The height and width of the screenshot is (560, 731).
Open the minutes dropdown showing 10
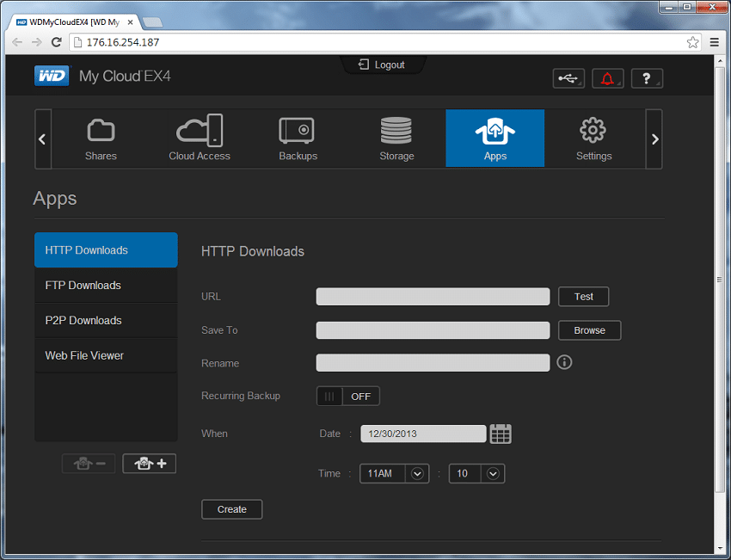[x=476, y=474]
